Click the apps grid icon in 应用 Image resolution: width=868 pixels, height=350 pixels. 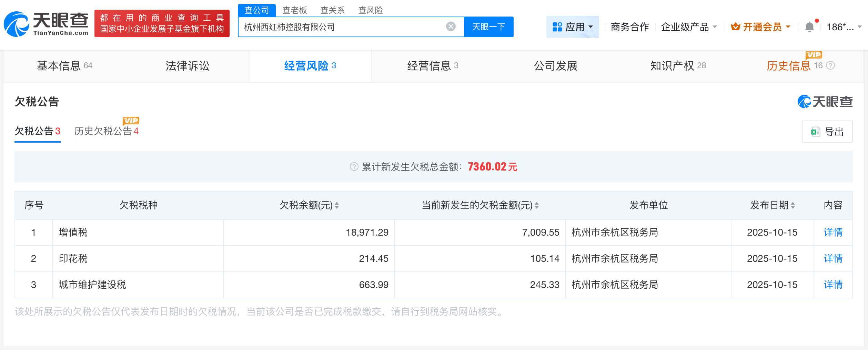556,27
